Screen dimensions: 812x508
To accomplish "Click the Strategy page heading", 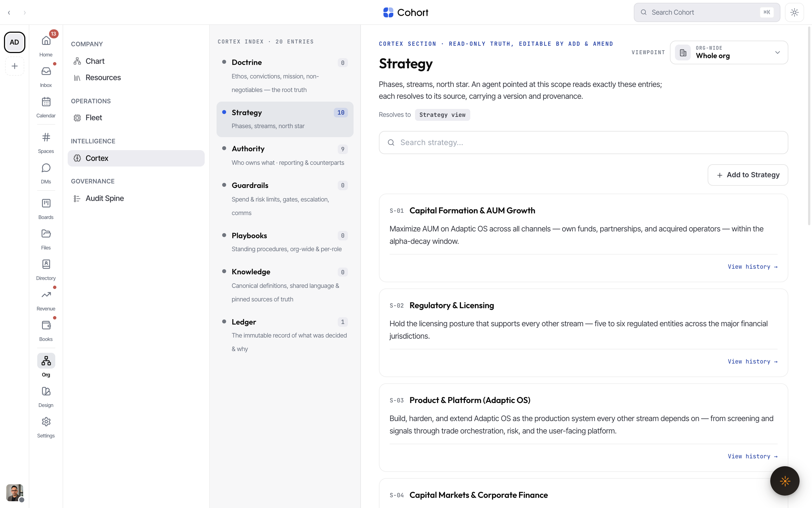I will tap(406, 63).
